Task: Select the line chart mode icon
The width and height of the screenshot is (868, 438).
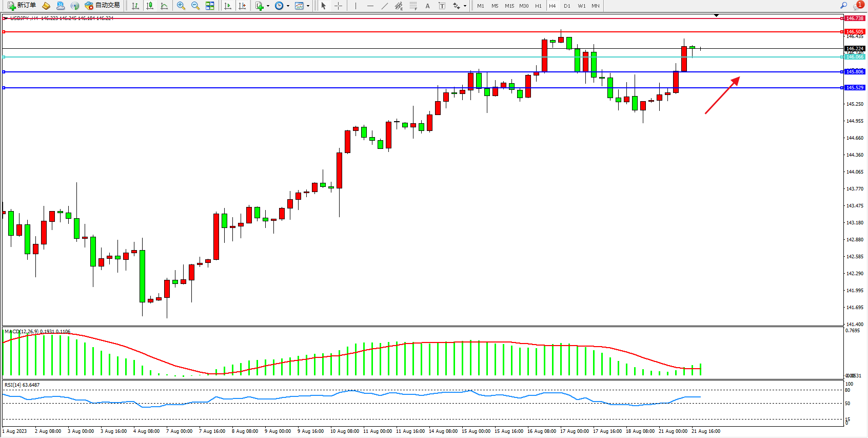Action: coord(164,6)
